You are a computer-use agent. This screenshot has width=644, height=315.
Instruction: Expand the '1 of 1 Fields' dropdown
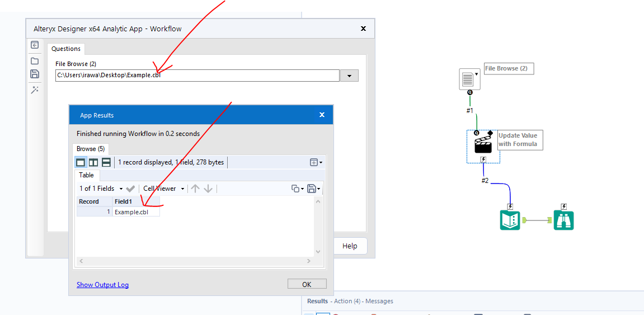(121, 189)
